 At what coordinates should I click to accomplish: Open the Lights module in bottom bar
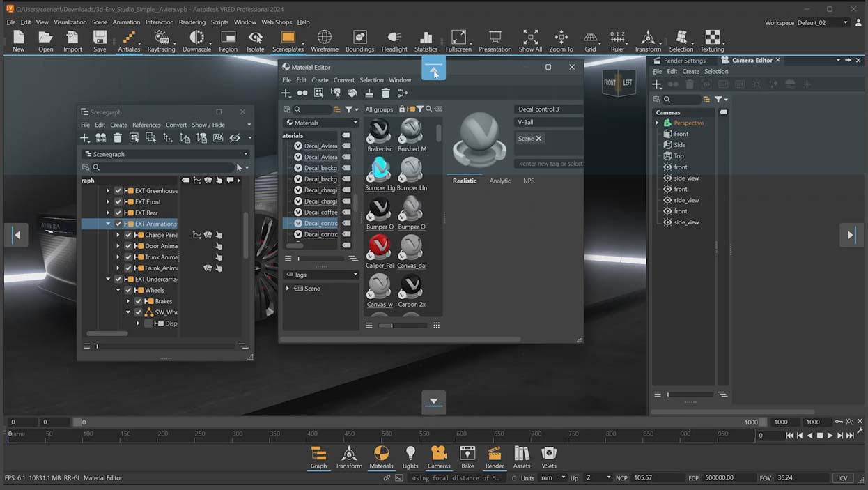coord(410,457)
